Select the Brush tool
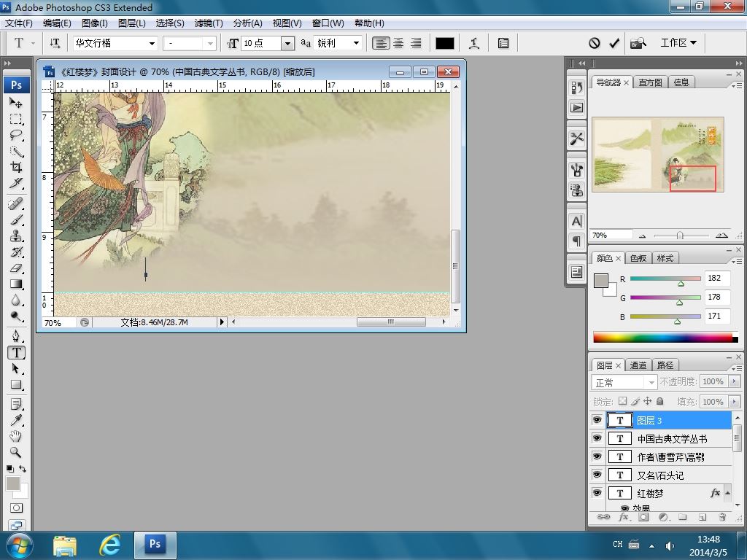747x560 pixels. coord(16,220)
